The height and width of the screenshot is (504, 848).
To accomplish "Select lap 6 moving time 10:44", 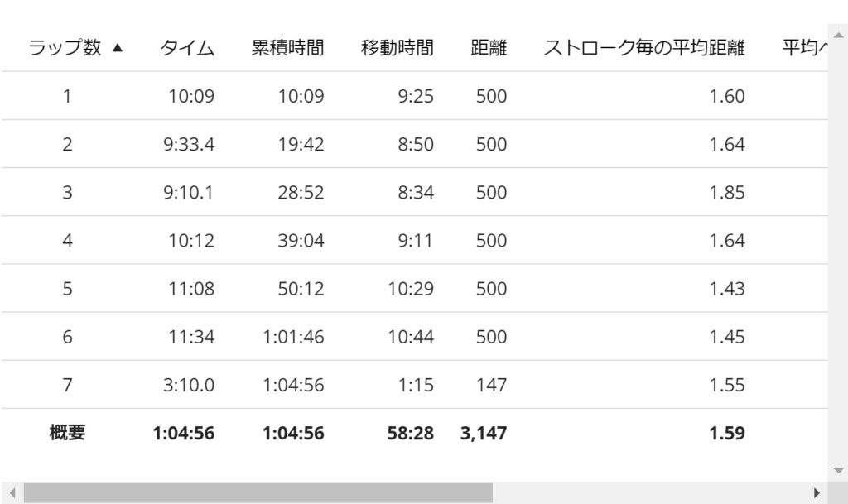I will [x=411, y=337].
